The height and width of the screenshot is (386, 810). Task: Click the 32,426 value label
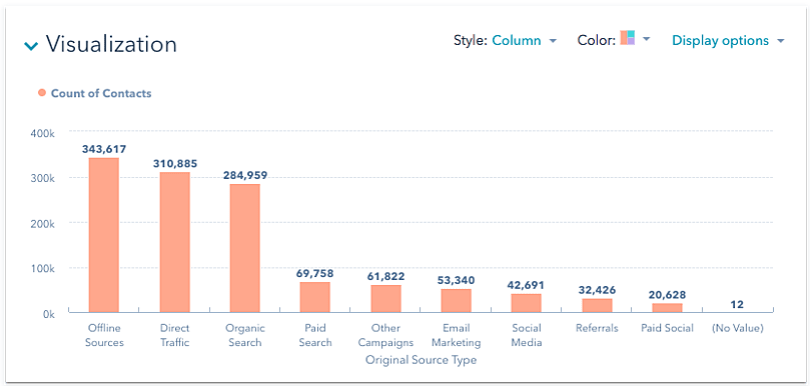pyautogui.click(x=597, y=290)
